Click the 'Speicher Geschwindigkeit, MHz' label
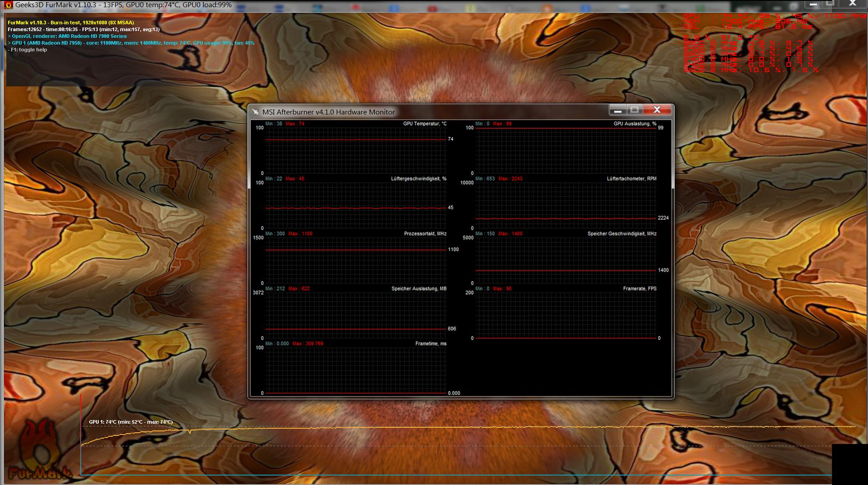868x485 pixels. coord(622,234)
